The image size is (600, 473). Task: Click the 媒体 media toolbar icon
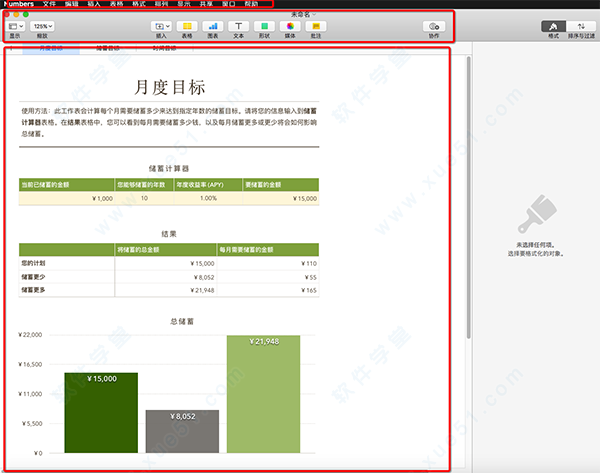pos(290,26)
